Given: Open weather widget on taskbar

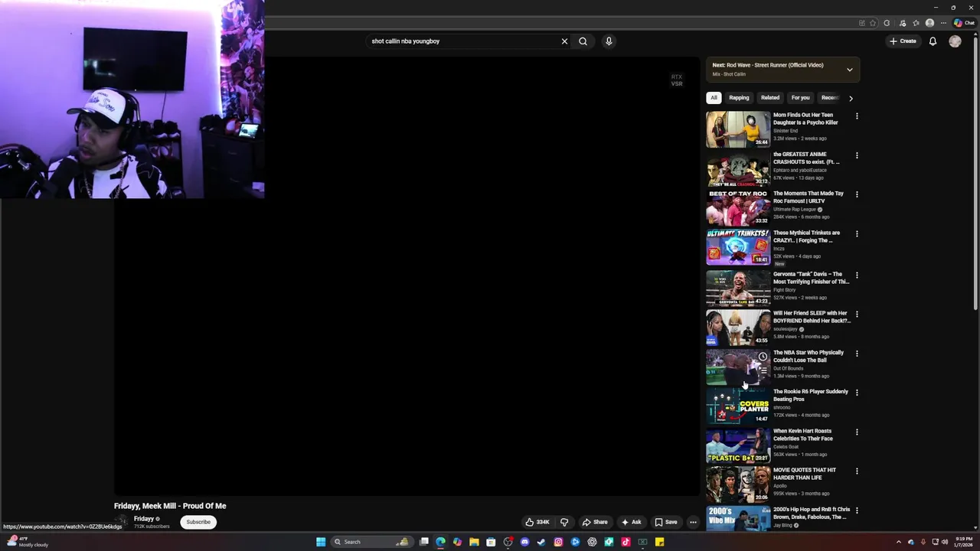Looking at the screenshot, I should point(28,542).
